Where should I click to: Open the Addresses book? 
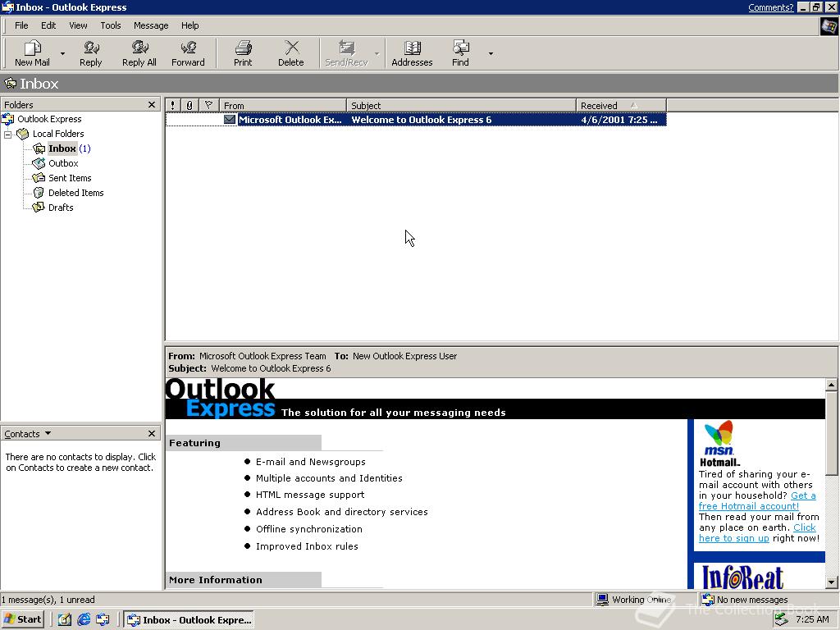(x=412, y=53)
